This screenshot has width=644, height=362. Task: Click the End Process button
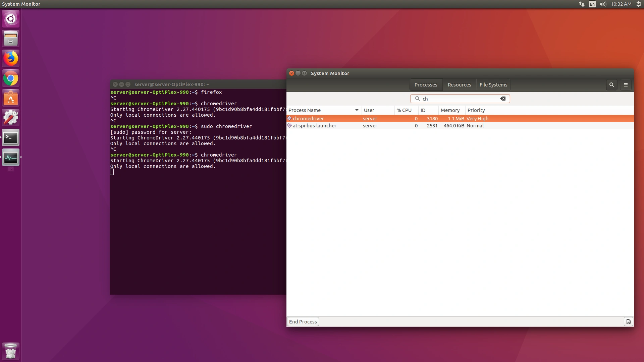point(303,321)
